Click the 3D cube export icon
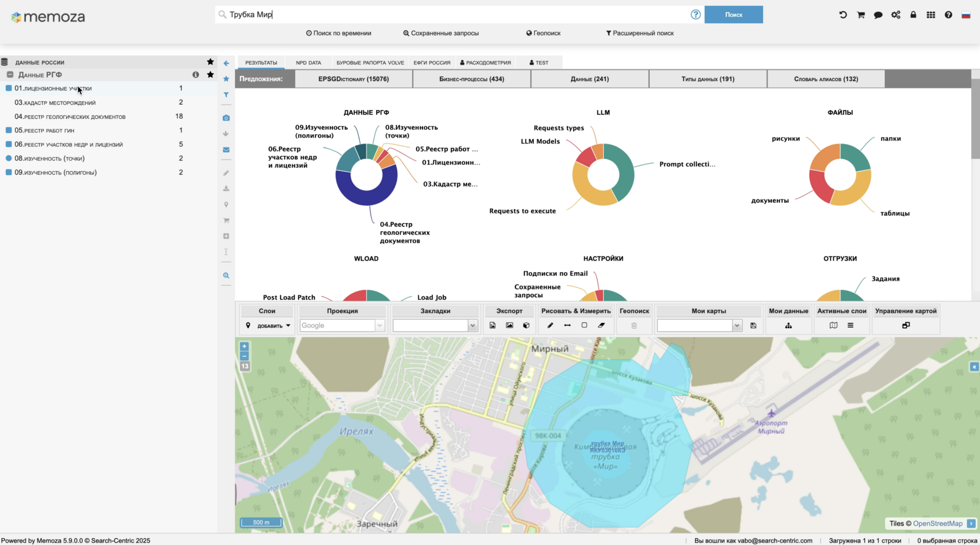 click(x=526, y=325)
